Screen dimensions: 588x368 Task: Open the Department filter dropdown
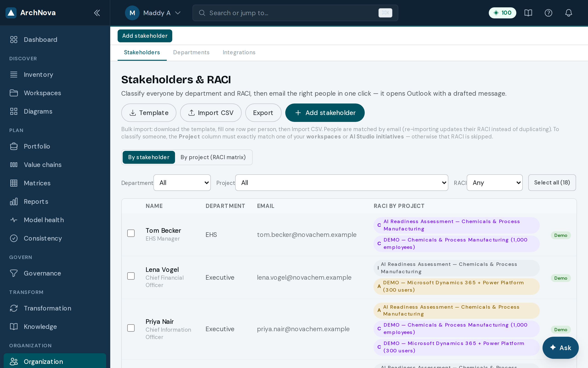pos(182,183)
